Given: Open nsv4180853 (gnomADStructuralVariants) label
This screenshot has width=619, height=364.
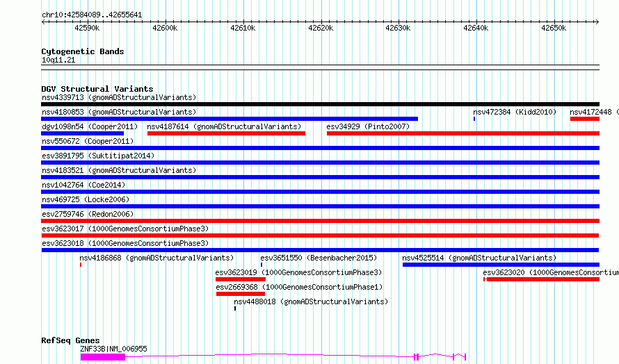Looking at the screenshot, I should click(119, 112).
